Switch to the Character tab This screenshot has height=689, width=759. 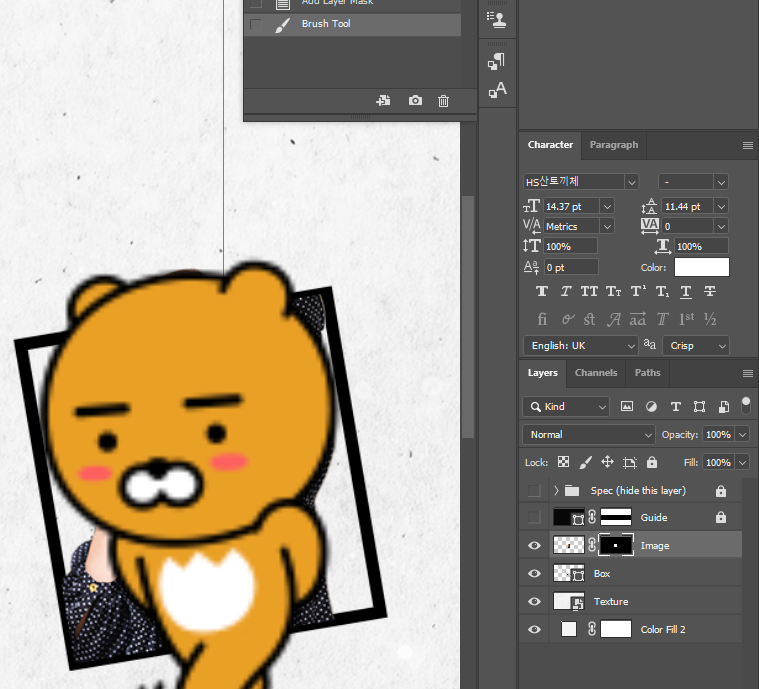550,145
